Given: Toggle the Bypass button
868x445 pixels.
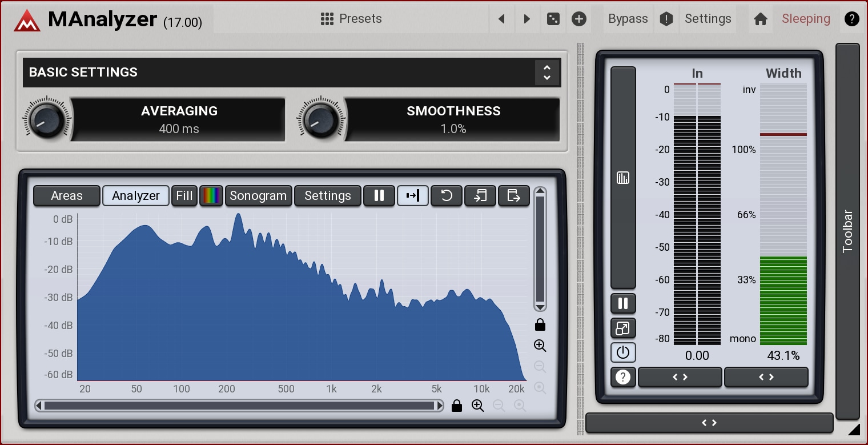Looking at the screenshot, I should coord(628,19).
